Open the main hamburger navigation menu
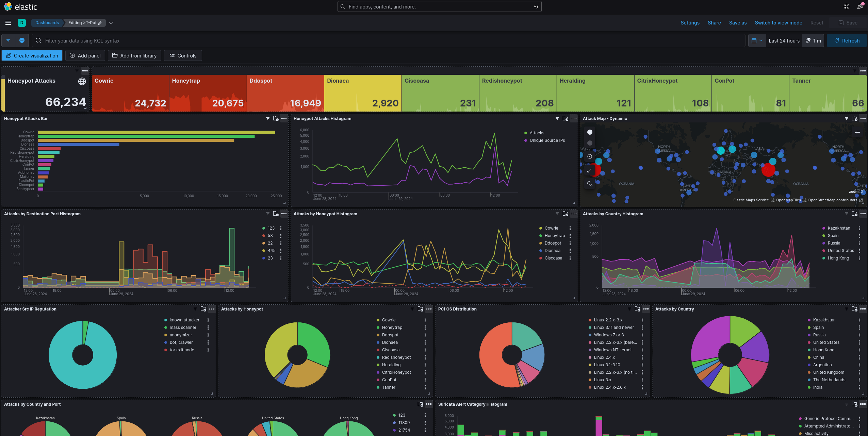 (8, 23)
